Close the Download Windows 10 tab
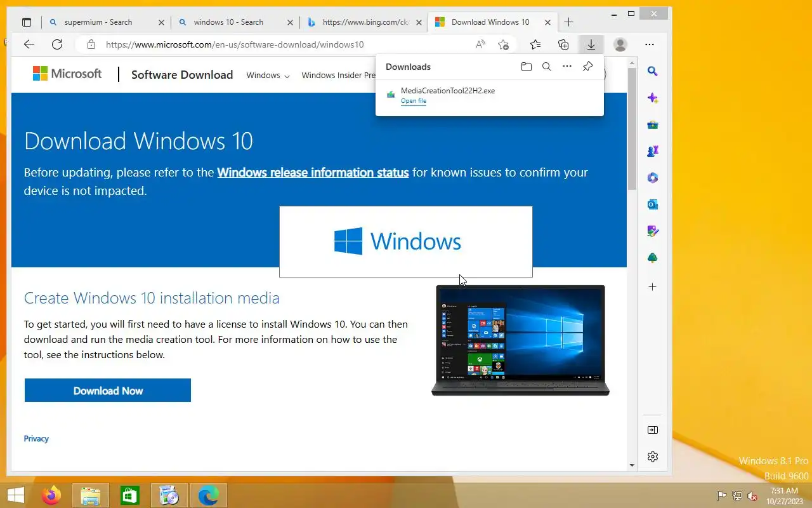The image size is (812, 508). (x=546, y=22)
